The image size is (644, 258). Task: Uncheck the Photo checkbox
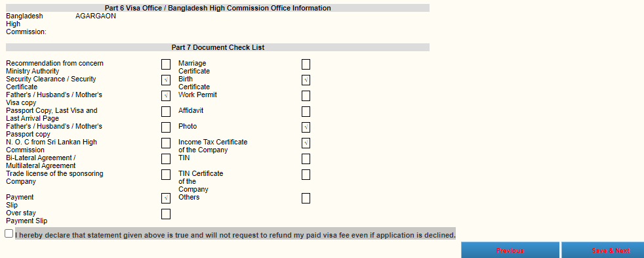coord(306,127)
